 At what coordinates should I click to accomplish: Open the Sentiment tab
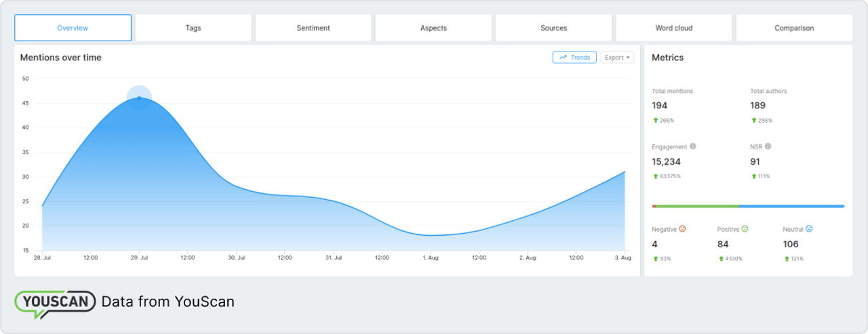pyautogui.click(x=313, y=28)
